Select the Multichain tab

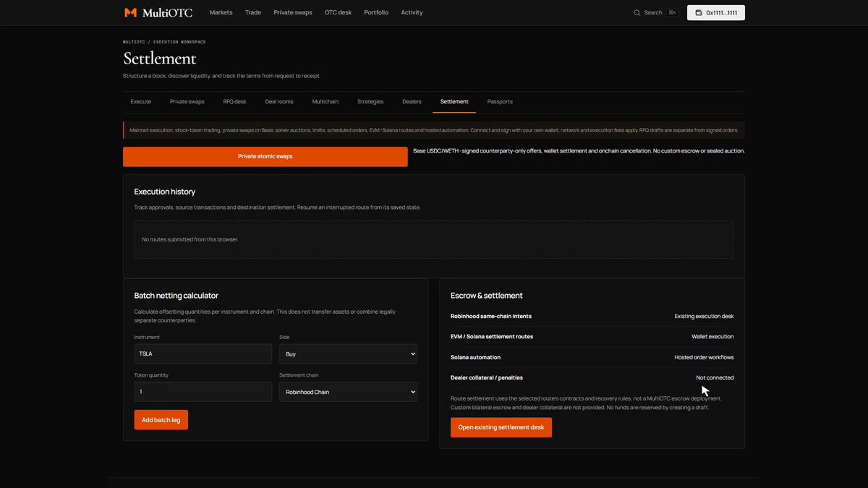pyautogui.click(x=325, y=102)
